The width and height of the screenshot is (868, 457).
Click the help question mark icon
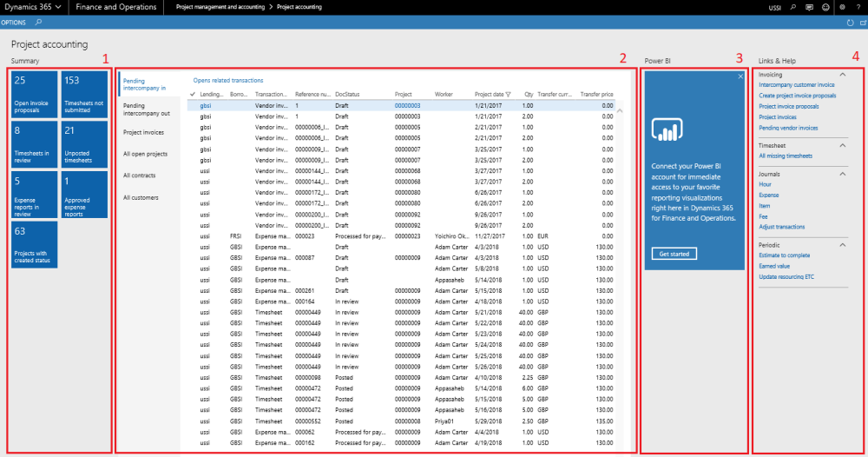click(858, 7)
